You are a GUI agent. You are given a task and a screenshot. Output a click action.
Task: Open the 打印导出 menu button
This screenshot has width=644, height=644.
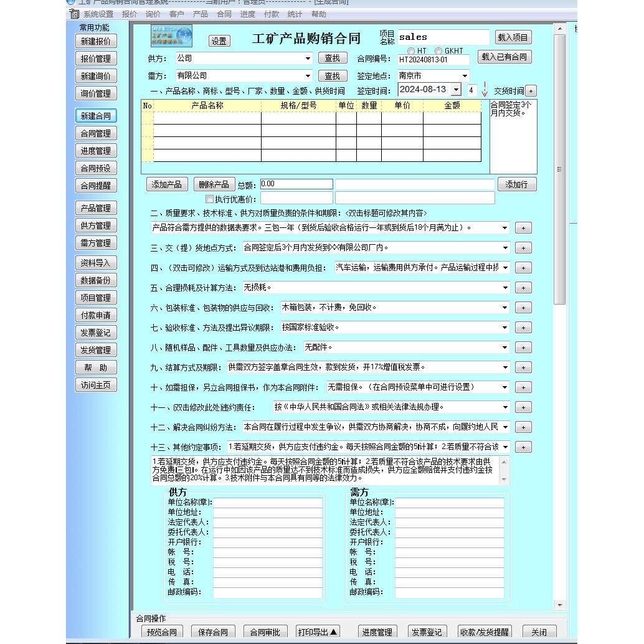(318, 632)
